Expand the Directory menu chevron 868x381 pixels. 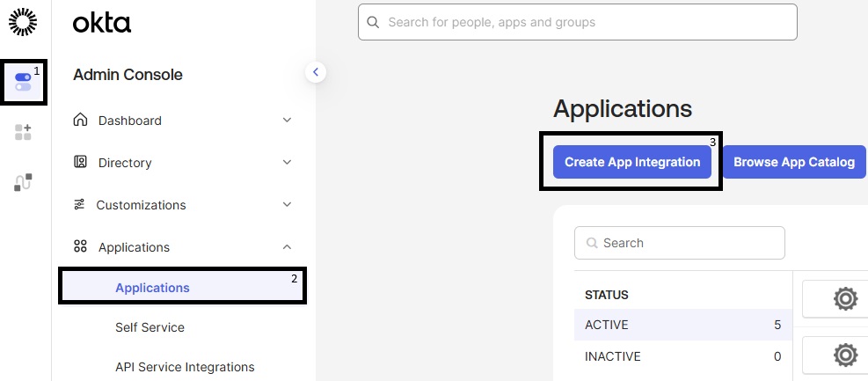click(287, 162)
